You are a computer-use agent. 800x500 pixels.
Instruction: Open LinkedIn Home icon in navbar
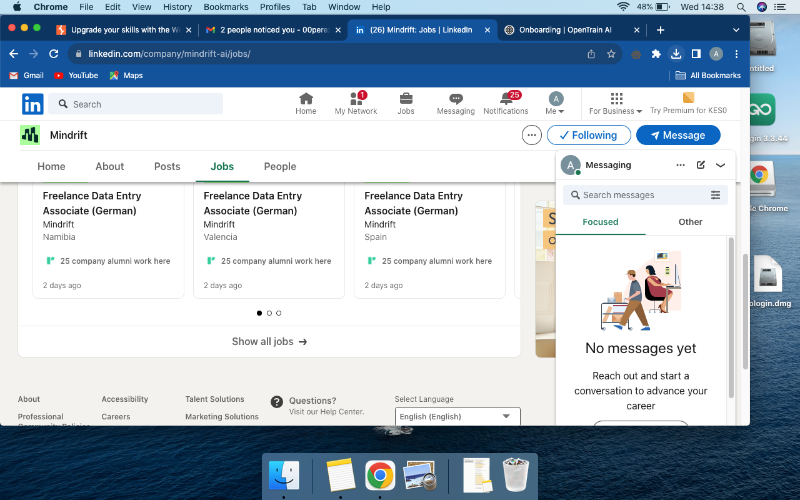306,99
